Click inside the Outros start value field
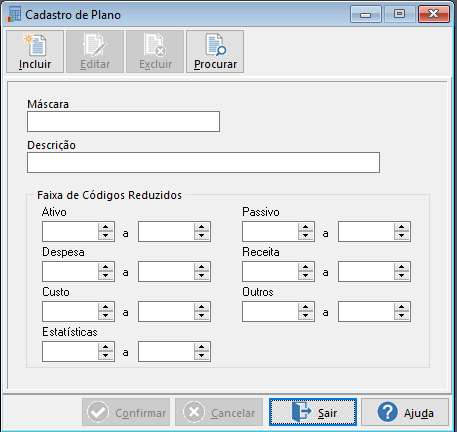The width and height of the screenshot is (457, 432). click(270, 311)
